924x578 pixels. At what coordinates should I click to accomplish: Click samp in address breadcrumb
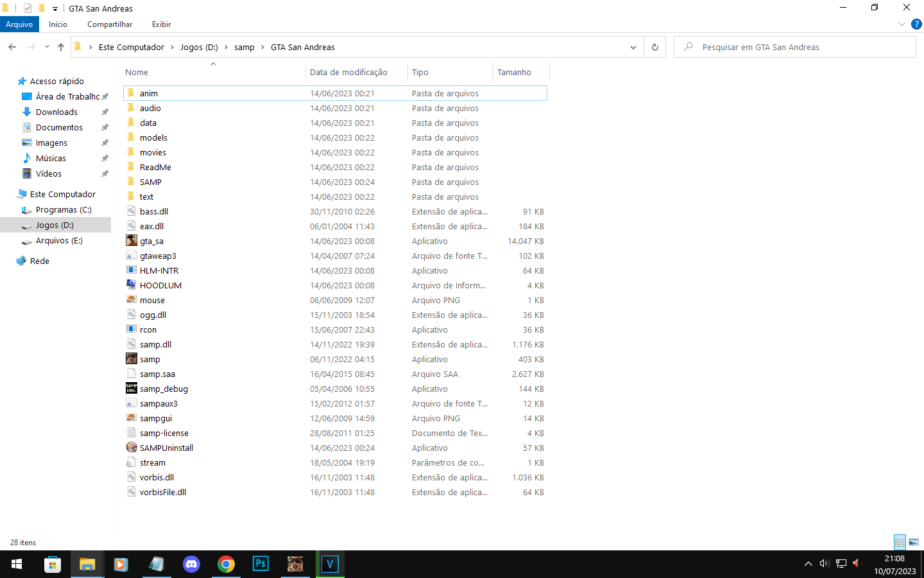pos(244,47)
